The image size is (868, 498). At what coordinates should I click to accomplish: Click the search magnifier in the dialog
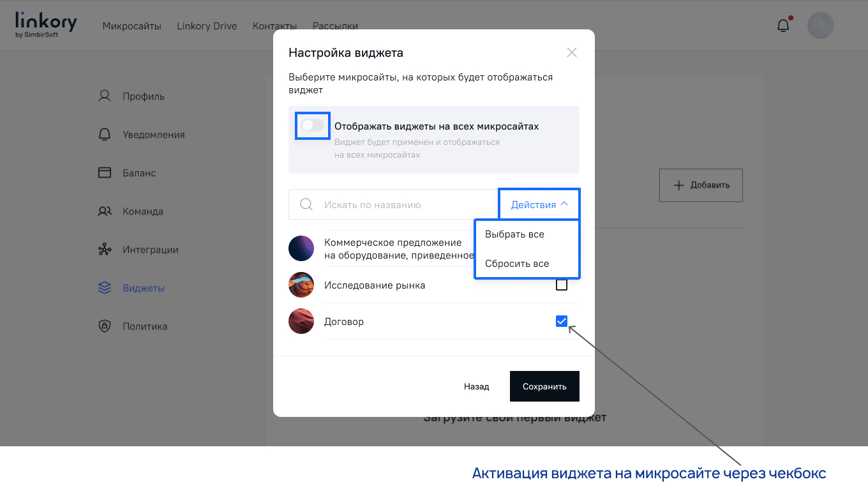[x=306, y=204]
